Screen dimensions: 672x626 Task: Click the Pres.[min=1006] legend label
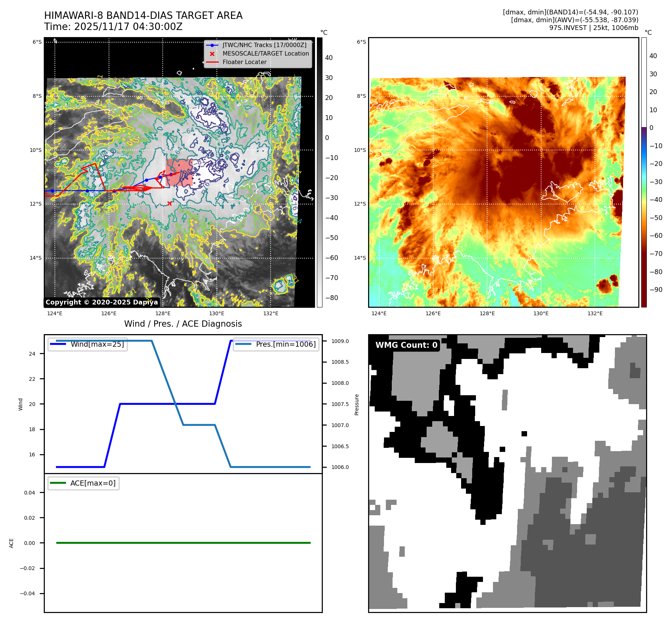tap(285, 344)
